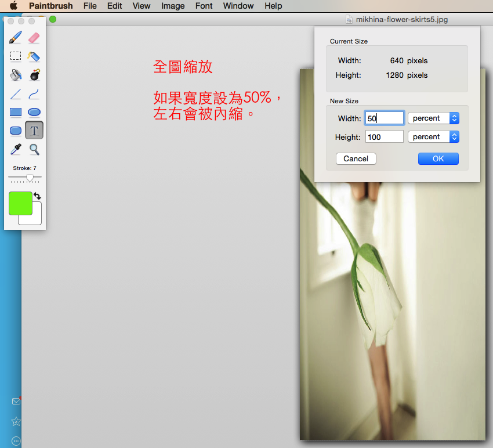Open the Paintbrush application menu
Viewport: 493px width, 448px height.
[50, 6]
